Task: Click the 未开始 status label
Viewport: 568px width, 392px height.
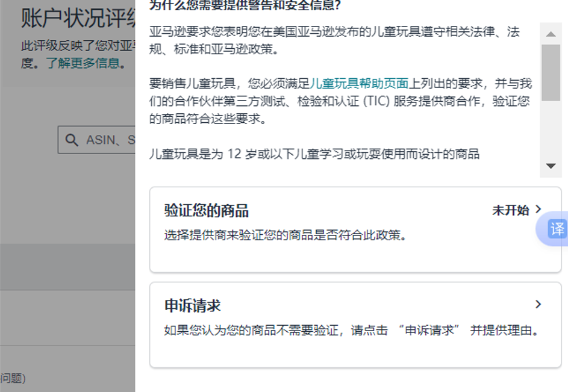Action: [x=510, y=210]
